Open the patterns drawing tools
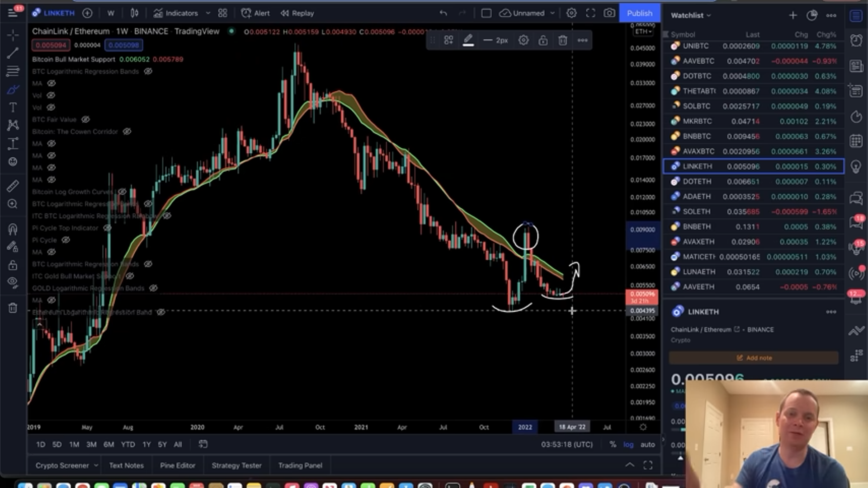 click(x=13, y=125)
